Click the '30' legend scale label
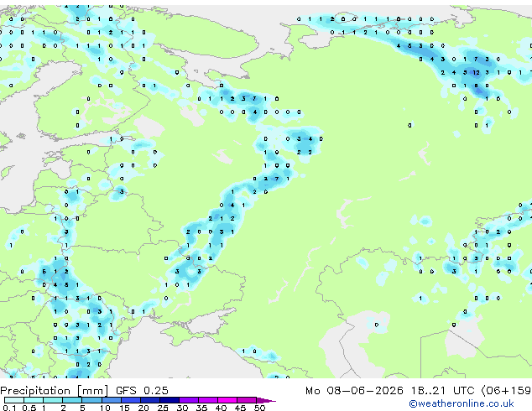 coord(182,408)
